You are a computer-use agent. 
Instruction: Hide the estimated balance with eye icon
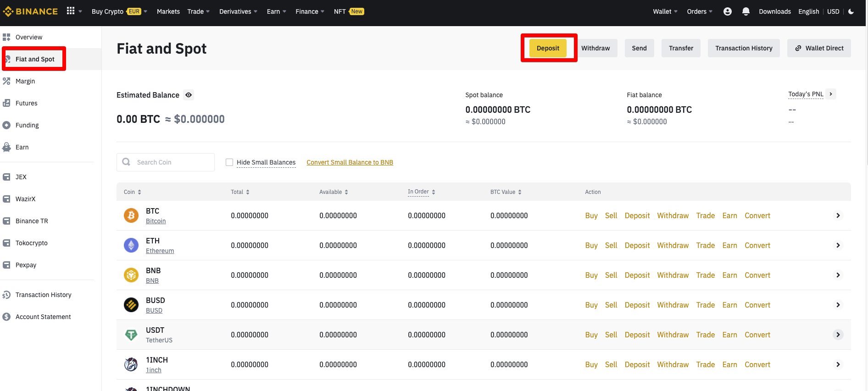pyautogui.click(x=189, y=95)
